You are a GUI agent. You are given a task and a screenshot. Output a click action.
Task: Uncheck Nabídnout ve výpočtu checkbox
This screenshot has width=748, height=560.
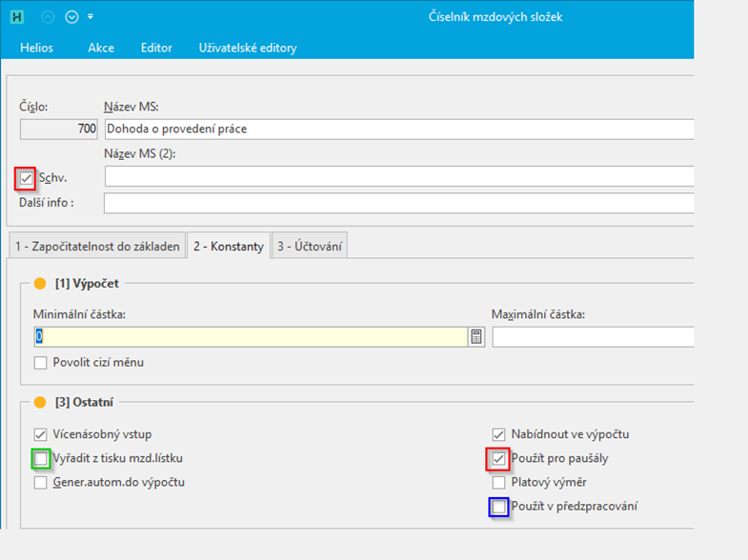(498, 434)
